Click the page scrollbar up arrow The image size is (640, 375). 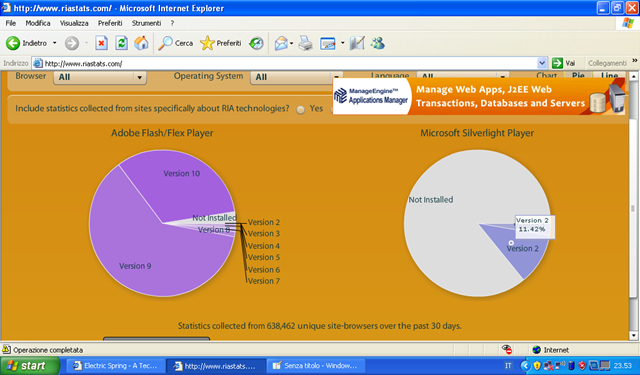tap(633, 76)
